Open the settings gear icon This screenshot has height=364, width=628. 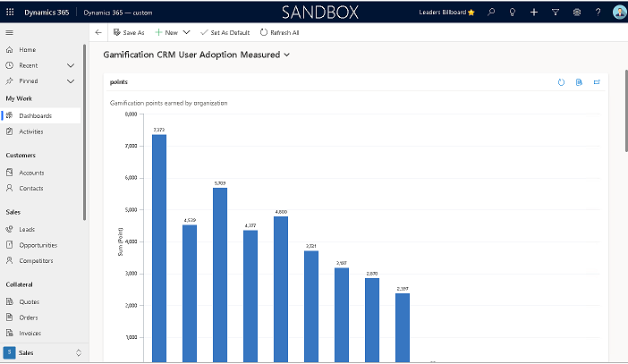577,12
